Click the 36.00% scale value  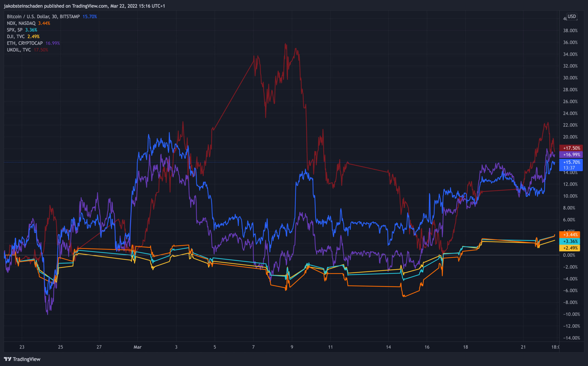[570, 42]
